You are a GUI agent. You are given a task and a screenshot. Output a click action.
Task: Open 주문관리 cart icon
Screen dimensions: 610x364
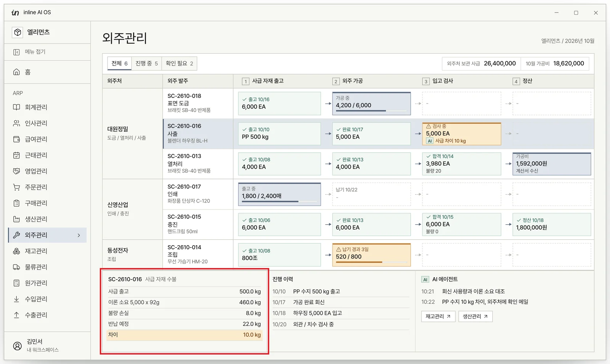(x=16, y=187)
